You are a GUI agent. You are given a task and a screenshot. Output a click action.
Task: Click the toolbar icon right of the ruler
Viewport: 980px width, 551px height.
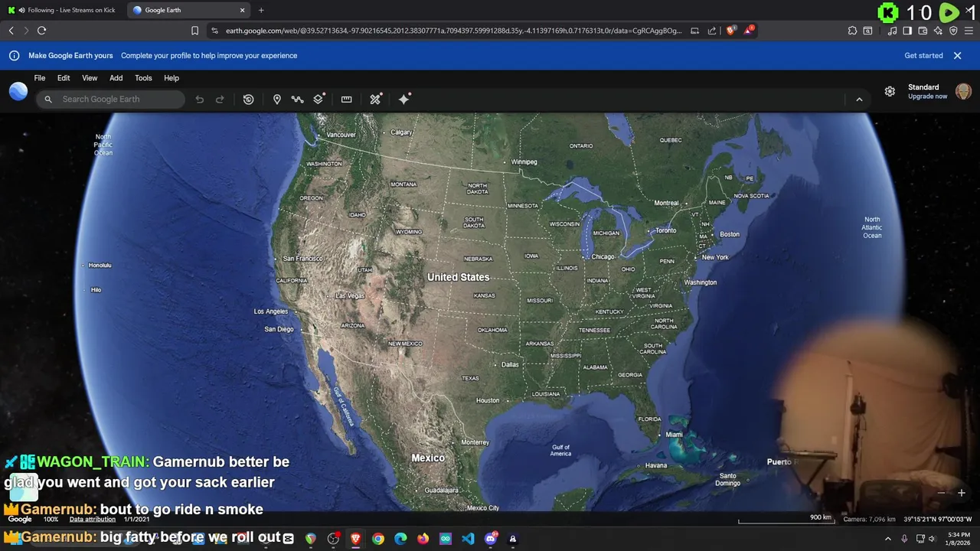pyautogui.click(x=375, y=99)
